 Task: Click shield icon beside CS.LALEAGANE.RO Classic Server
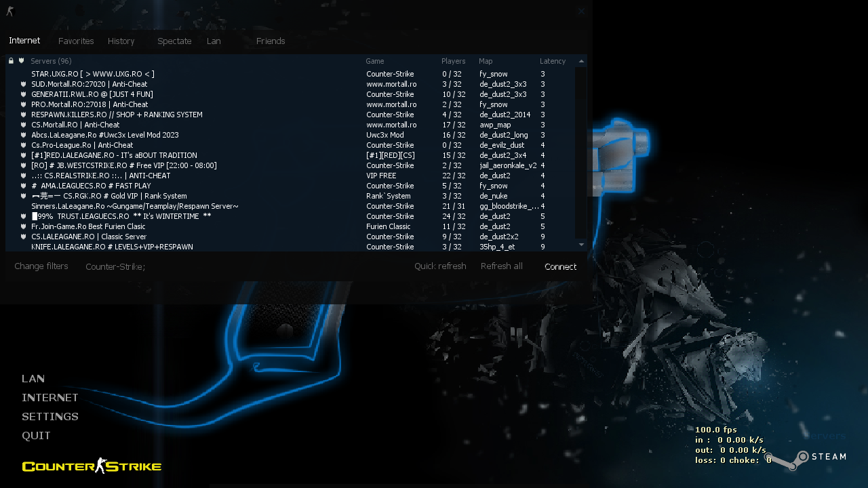click(23, 237)
